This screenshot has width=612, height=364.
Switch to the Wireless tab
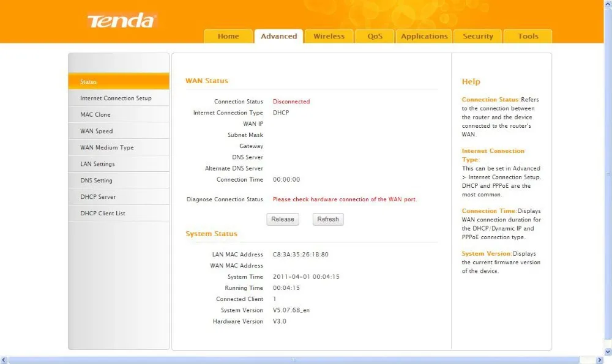pyautogui.click(x=329, y=36)
